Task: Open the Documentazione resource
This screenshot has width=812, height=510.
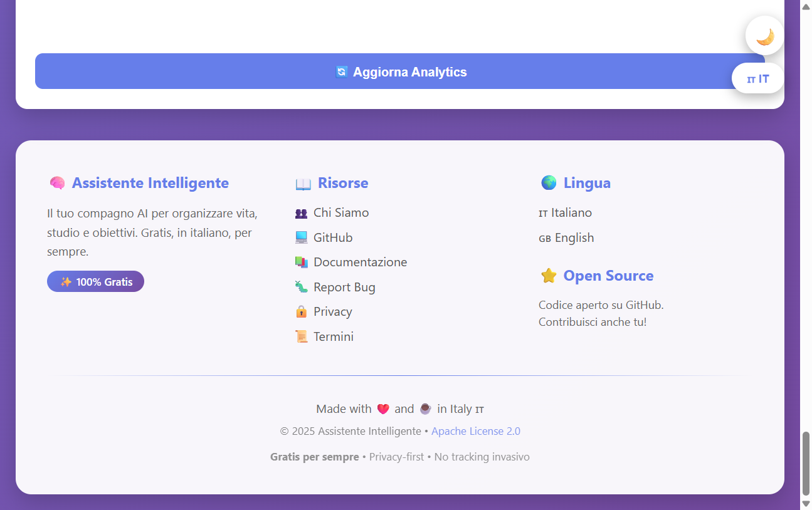Action: point(361,262)
